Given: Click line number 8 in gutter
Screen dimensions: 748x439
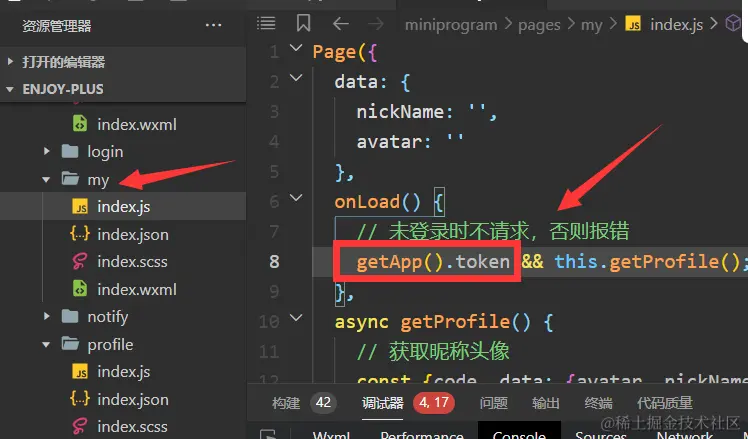Looking at the screenshot, I should coord(274,261).
